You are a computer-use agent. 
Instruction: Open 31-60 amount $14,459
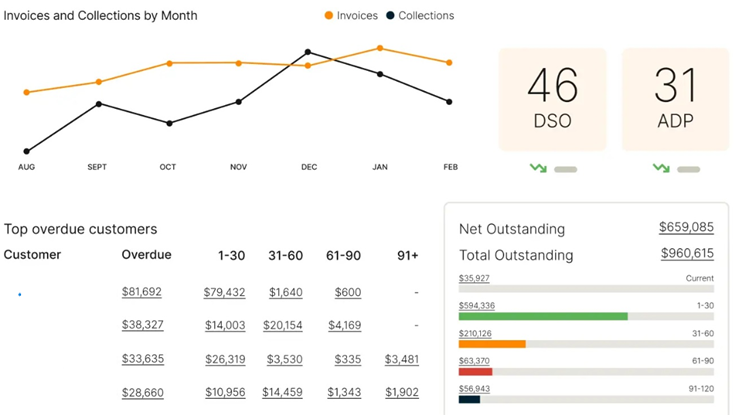[x=282, y=392]
